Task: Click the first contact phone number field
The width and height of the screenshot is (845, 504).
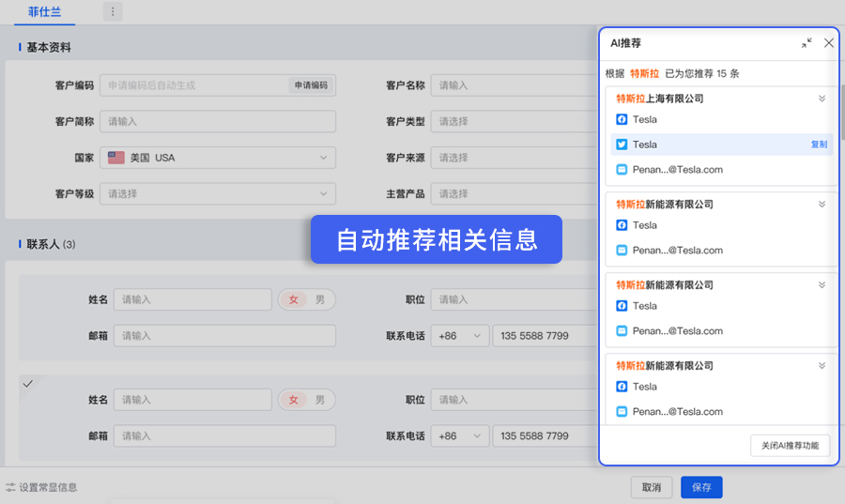Action: coord(545,335)
